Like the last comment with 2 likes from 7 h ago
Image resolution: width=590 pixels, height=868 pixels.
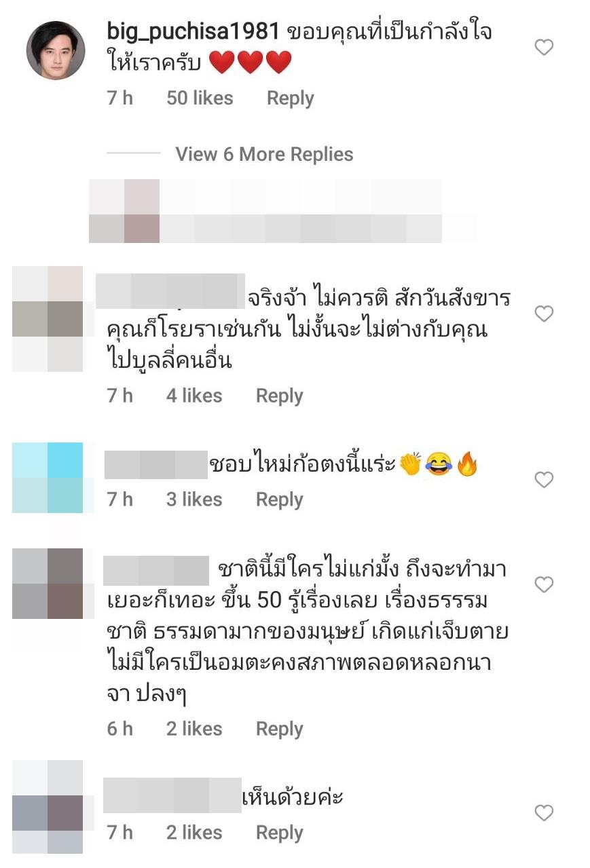click(544, 812)
